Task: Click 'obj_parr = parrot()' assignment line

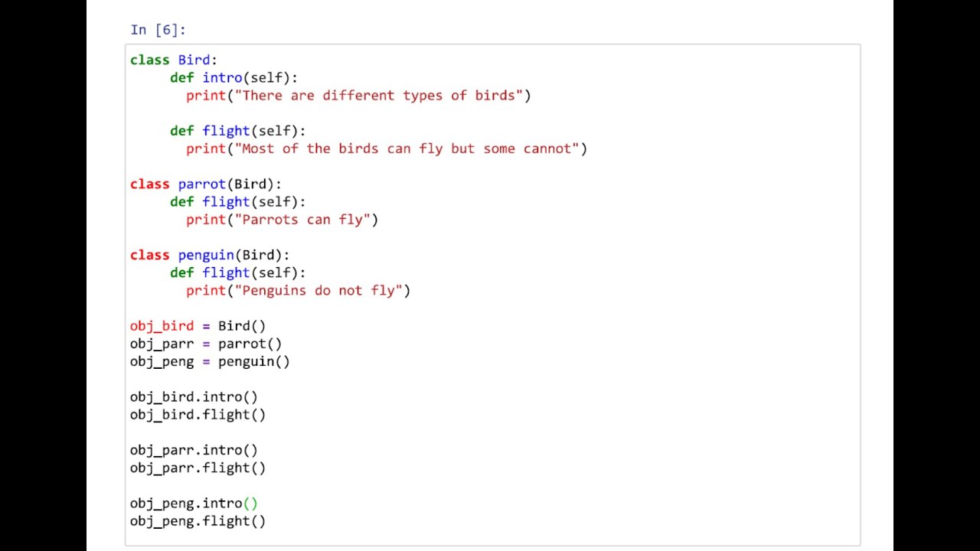Action: point(206,344)
